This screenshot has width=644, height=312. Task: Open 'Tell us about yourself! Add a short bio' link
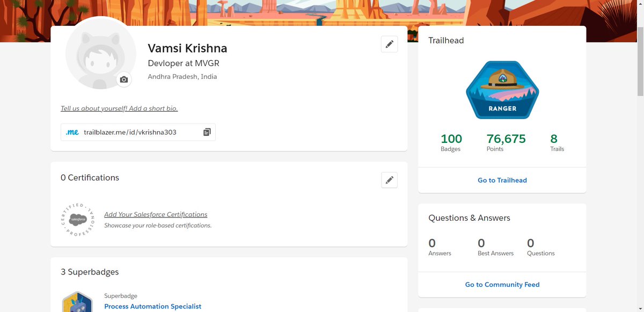pyautogui.click(x=119, y=108)
